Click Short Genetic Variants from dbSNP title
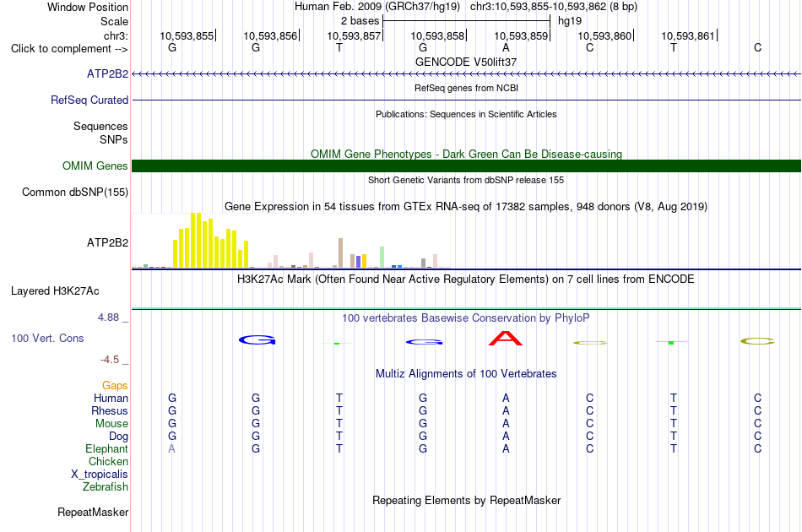 click(x=466, y=180)
